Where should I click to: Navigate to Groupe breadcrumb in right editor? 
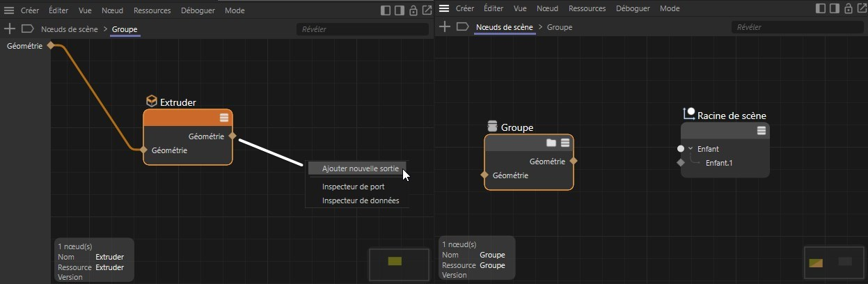[560, 28]
